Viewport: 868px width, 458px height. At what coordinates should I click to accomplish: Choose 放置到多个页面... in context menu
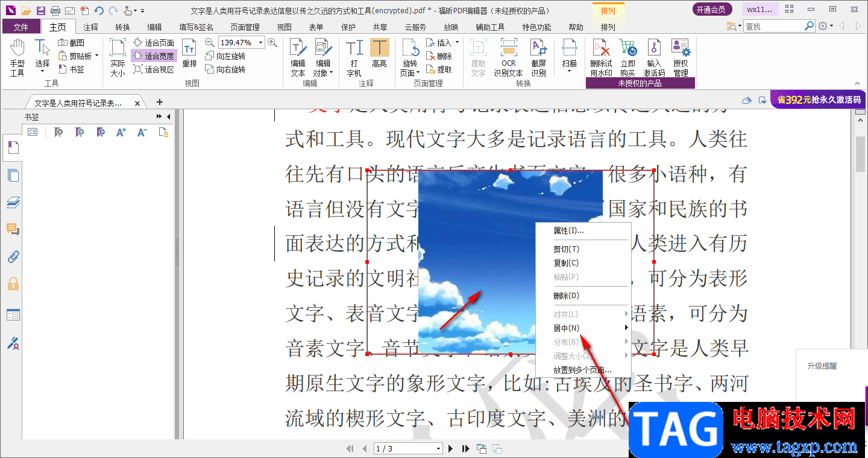pos(583,370)
